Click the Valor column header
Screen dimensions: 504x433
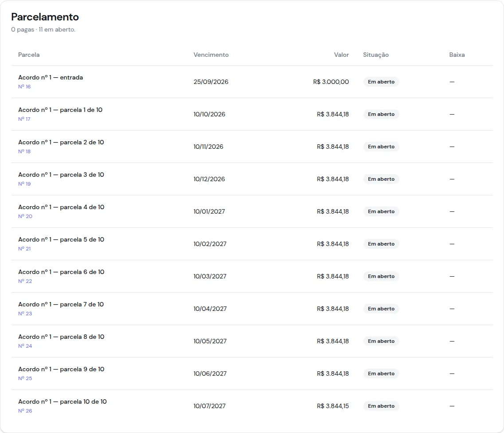click(x=341, y=55)
